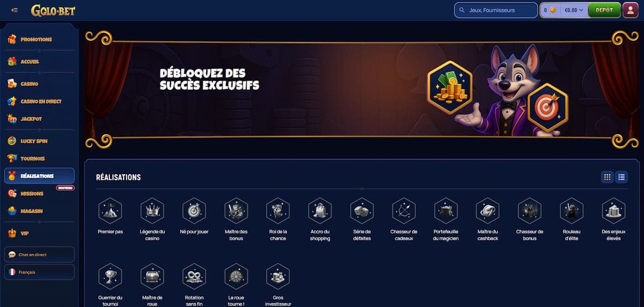This screenshot has height=307, width=644.
Task: Click the Accro du shopping bag badge
Action: 320,211
